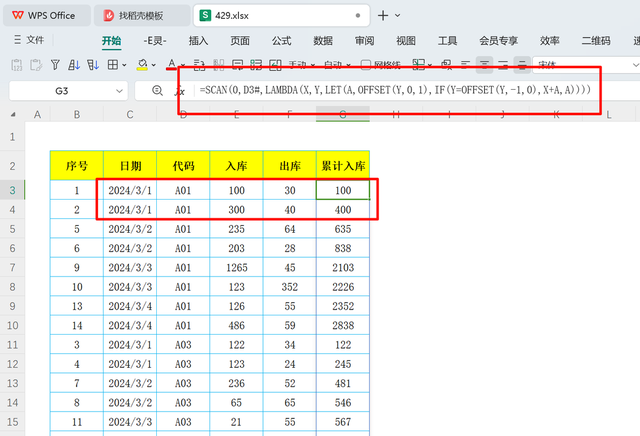Open the 会员专享 tab
640x436 pixels.
click(x=498, y=40)
